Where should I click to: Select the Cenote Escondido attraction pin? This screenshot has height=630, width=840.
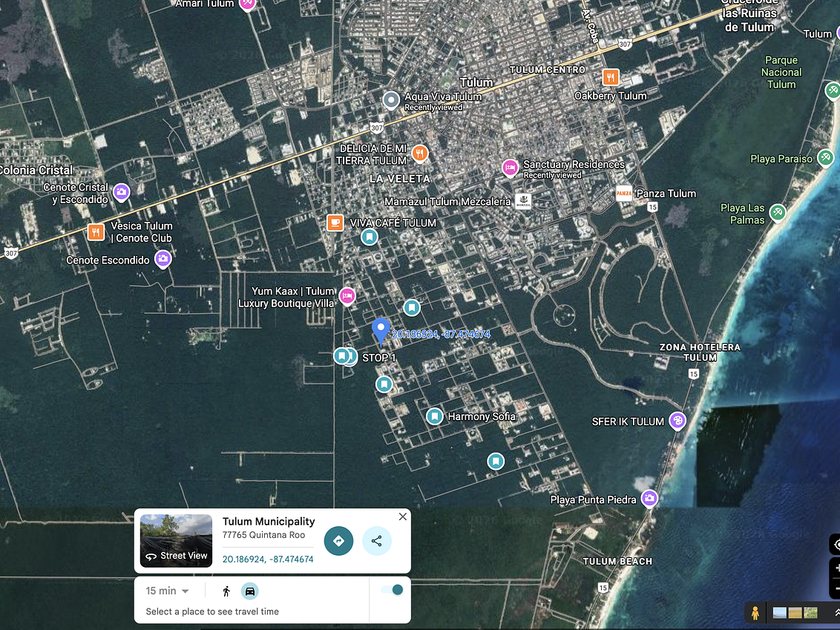coord(163,259)
